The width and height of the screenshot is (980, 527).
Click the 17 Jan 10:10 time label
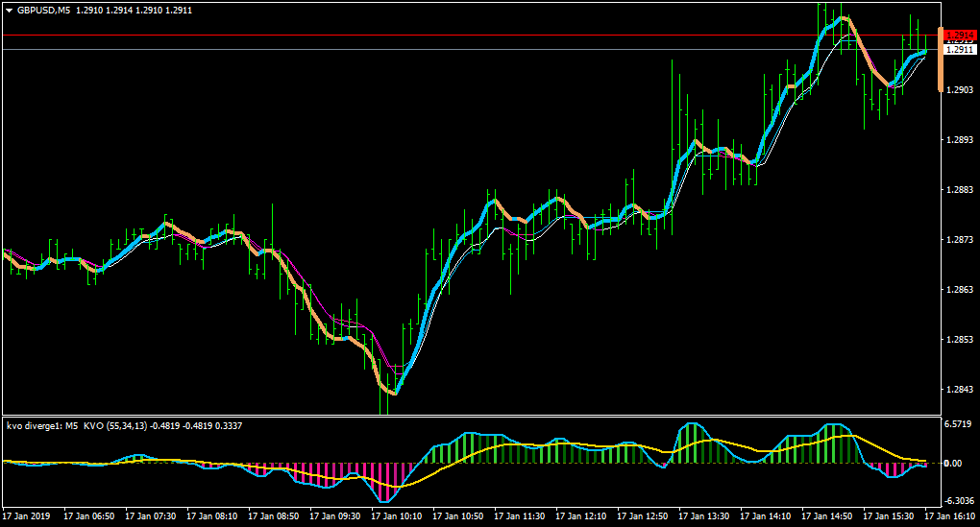click(396, 516)
